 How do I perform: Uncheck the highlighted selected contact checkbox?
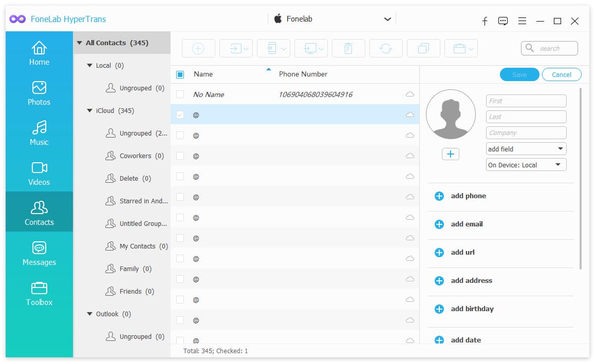[x=180, y=115]
